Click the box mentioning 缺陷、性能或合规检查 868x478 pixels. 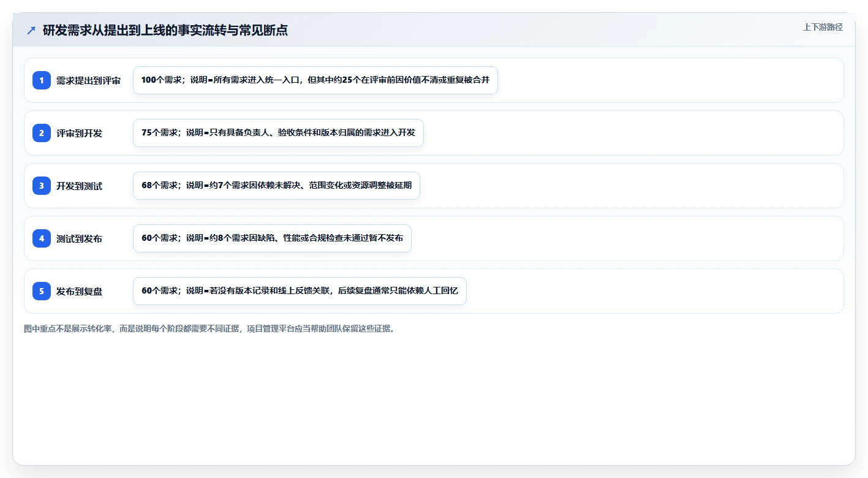(272, 238)
